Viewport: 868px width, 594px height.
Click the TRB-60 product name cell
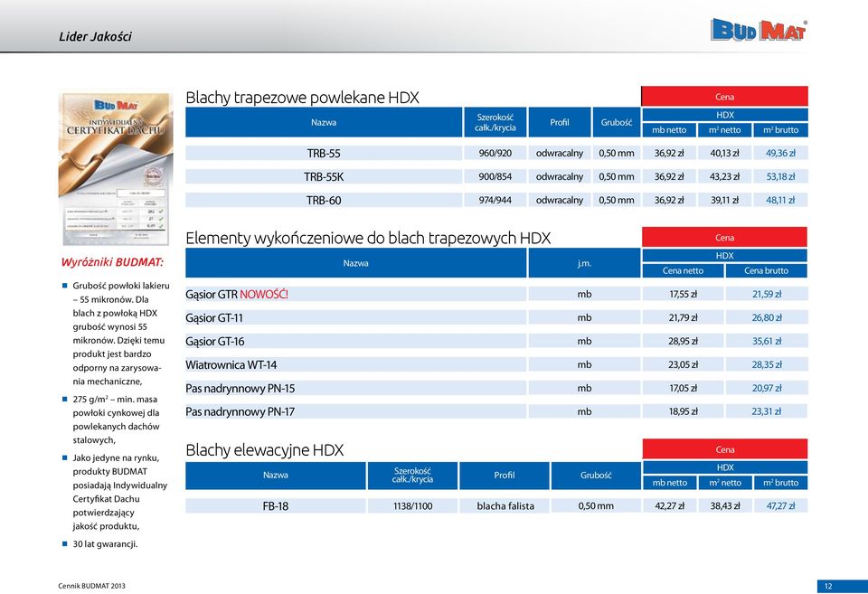pos(324,201)
